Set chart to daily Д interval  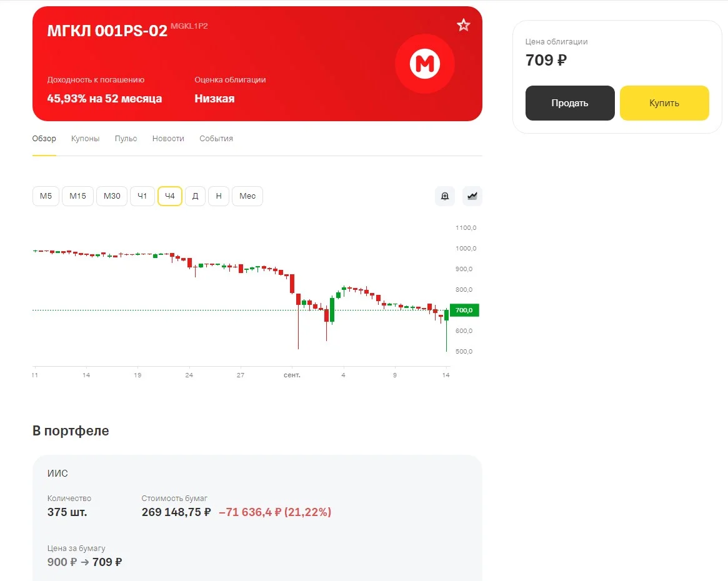(x=196, y=196)
